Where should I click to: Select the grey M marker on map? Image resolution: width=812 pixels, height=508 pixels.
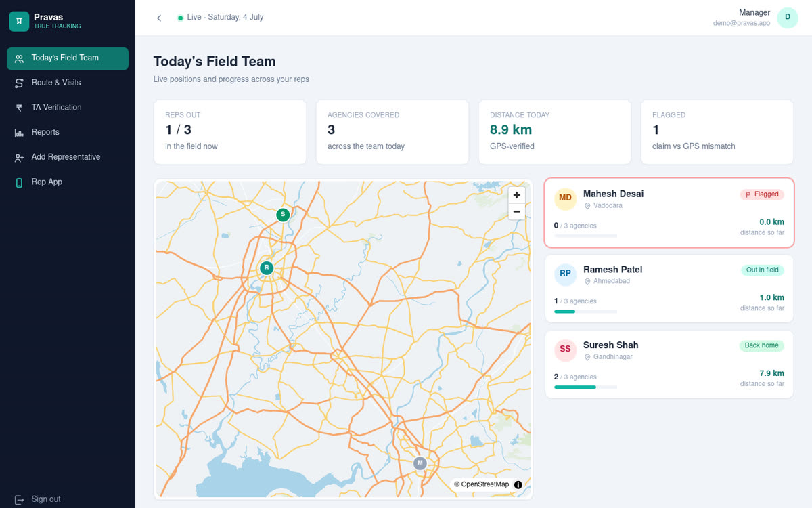pyautogui.click(x=420, y=463)
